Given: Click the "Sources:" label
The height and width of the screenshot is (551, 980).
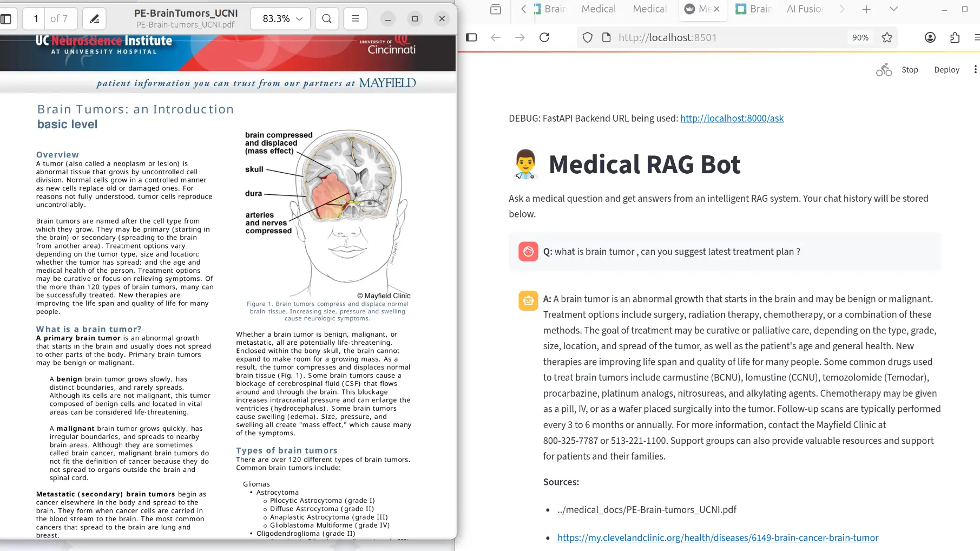Looking at the screenshot, I should [x=561, y=482].
